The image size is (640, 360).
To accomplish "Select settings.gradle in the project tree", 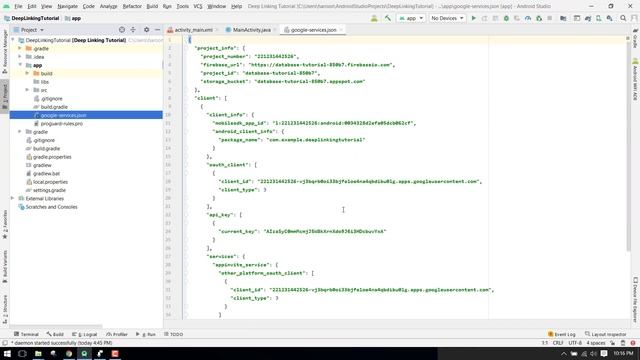I will point(49,190).
